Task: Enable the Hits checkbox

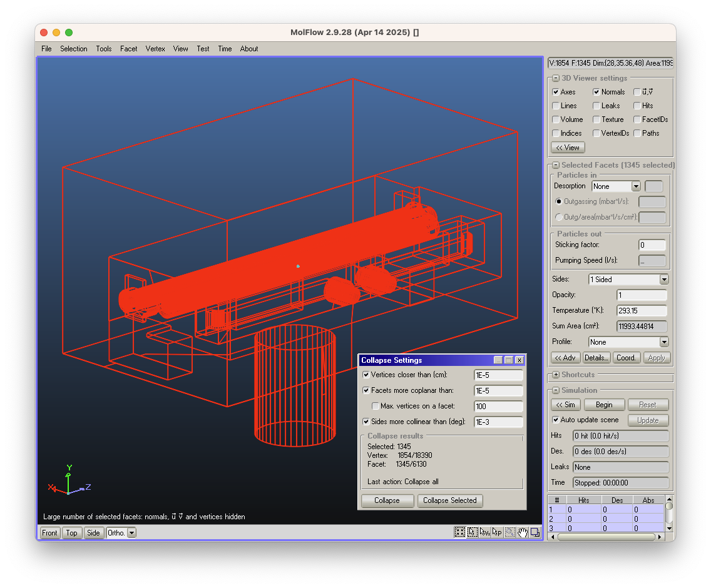Action: pos(637,106)
